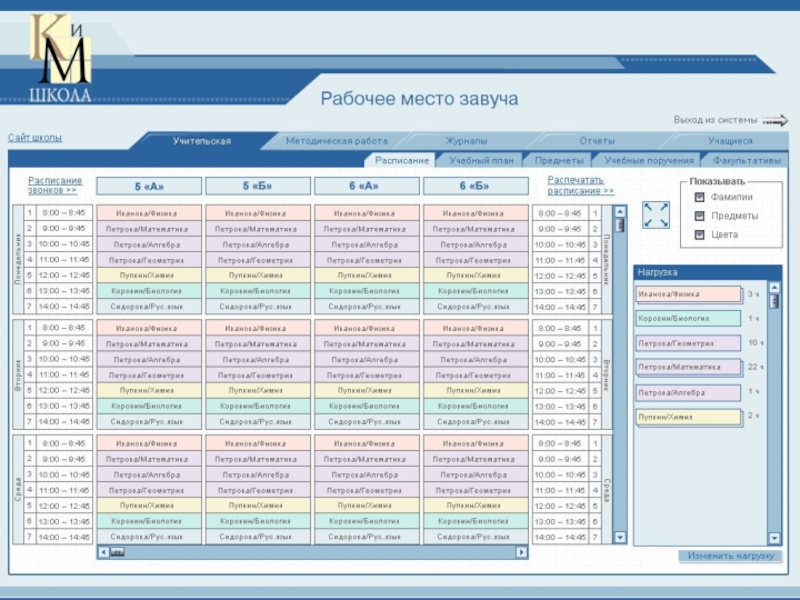Click the logout arrow icon

coord(775,121)
